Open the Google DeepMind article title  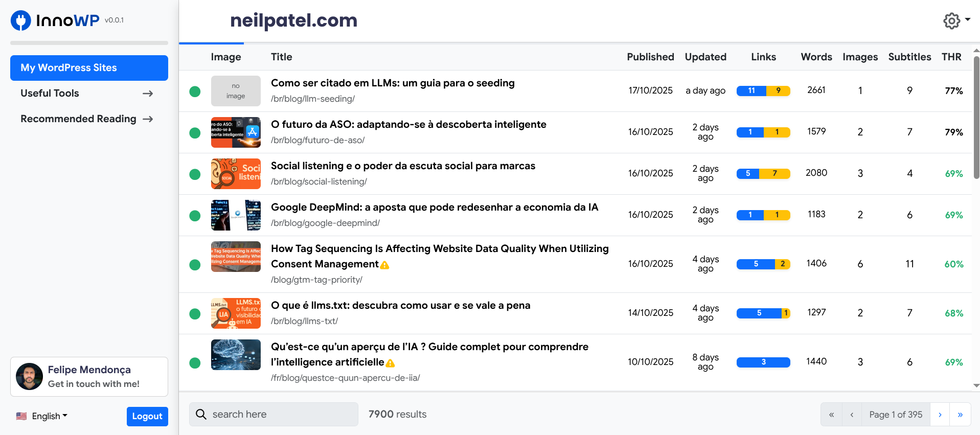tap(434, 207)
